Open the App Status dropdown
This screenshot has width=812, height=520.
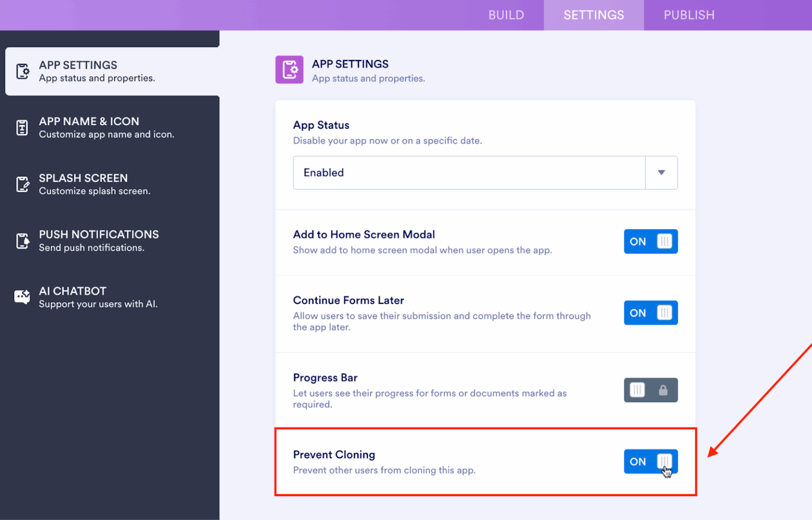coord(485,172)
